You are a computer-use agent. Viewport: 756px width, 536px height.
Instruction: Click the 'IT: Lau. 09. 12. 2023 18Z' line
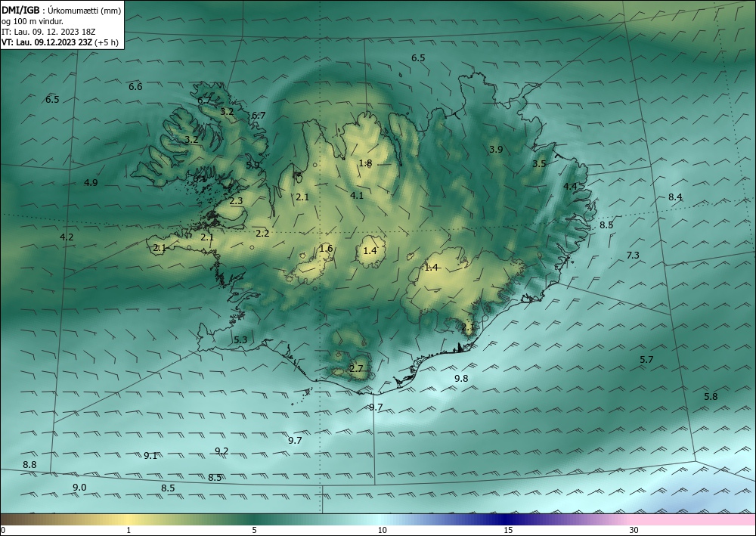tap(48, 32)
